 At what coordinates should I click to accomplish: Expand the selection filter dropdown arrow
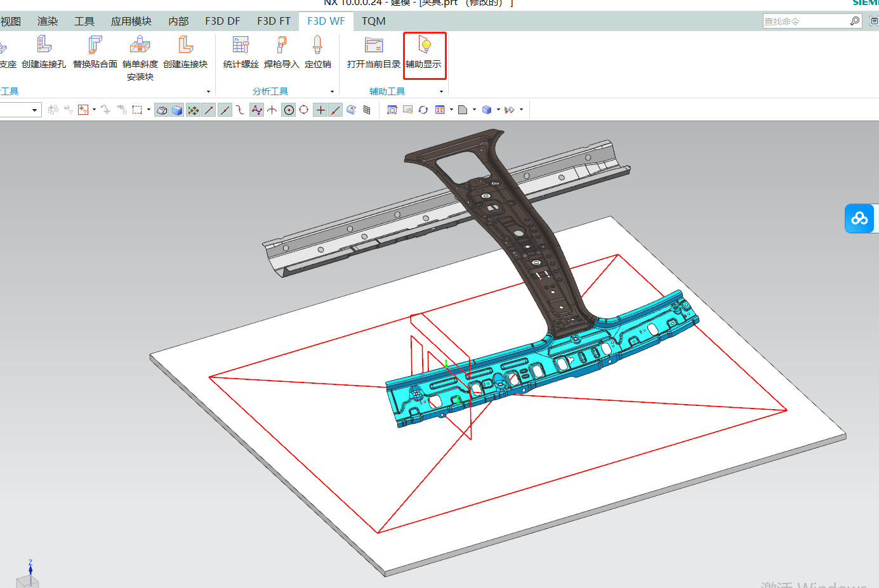tap(95, 110)
